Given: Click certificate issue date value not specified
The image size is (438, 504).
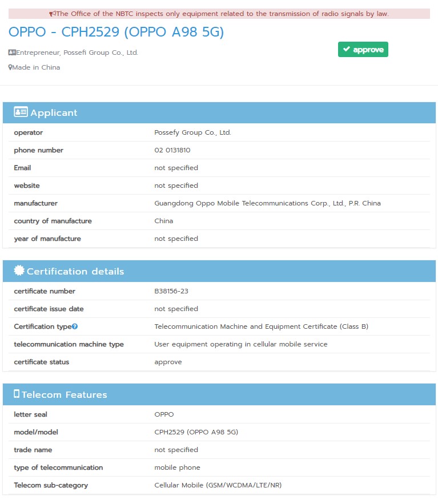Looking at the screenshot, I should point(176,309).
